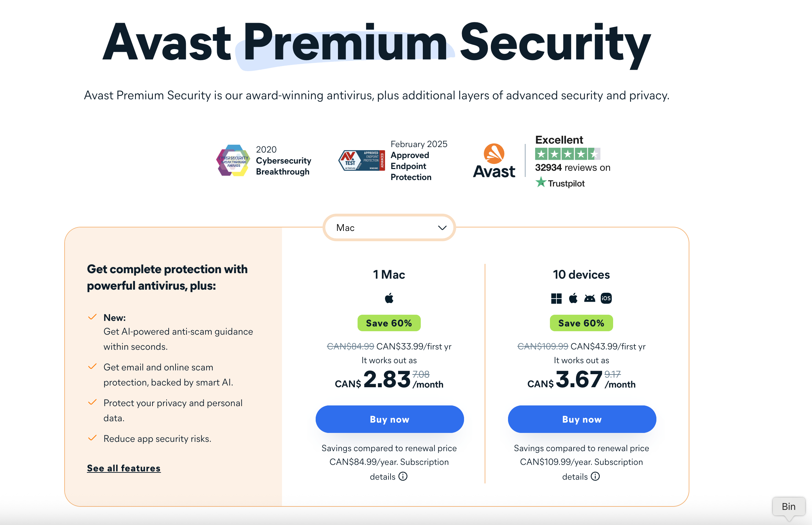The width and height of the screenshot is (812, 525).
Task: Click the Android icon under 10 devices
Action: (589, 298)
